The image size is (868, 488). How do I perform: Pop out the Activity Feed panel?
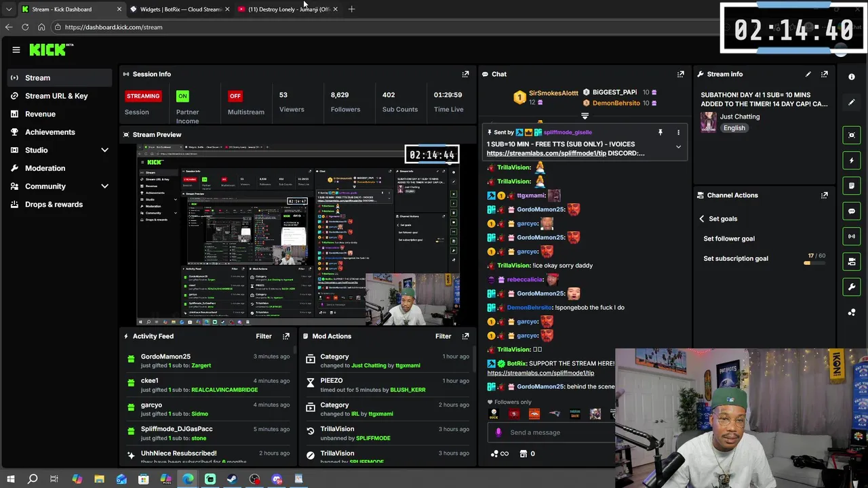tap(286, 336)
